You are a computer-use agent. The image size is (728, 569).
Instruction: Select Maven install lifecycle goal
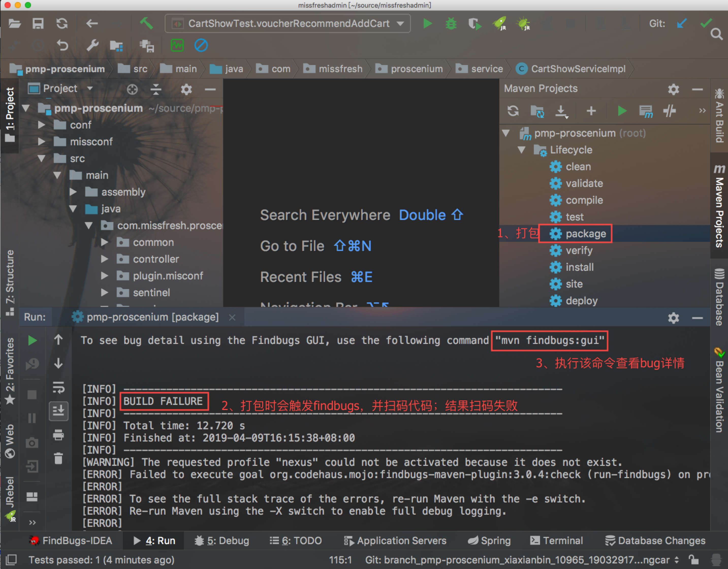[x=572, y=267]
